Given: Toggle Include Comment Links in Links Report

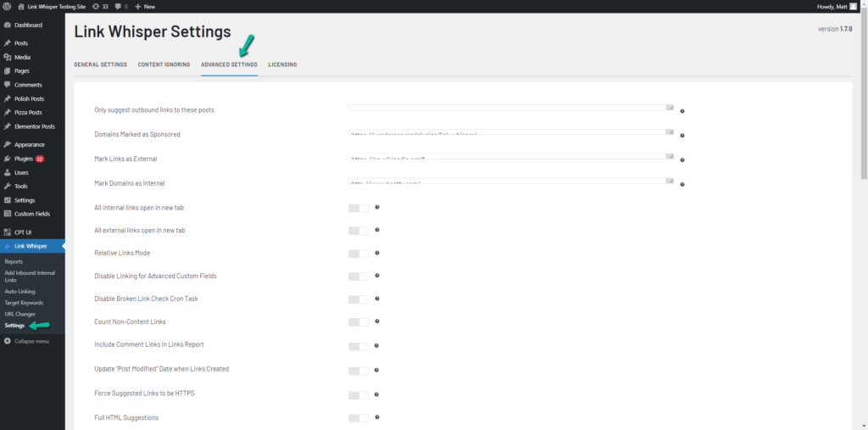Looking at the screenshot, I should click(359, 346).
